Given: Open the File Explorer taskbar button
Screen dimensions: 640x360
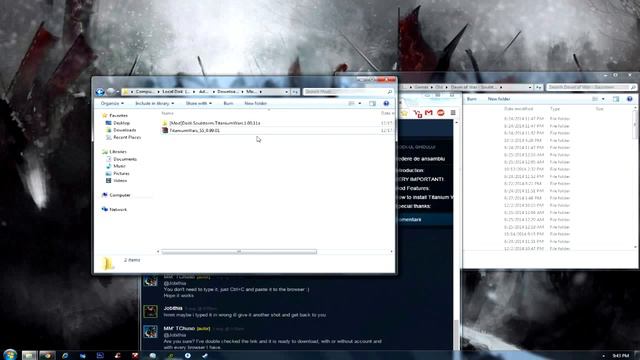Looking at the screenshot, I should coord(29,355).
